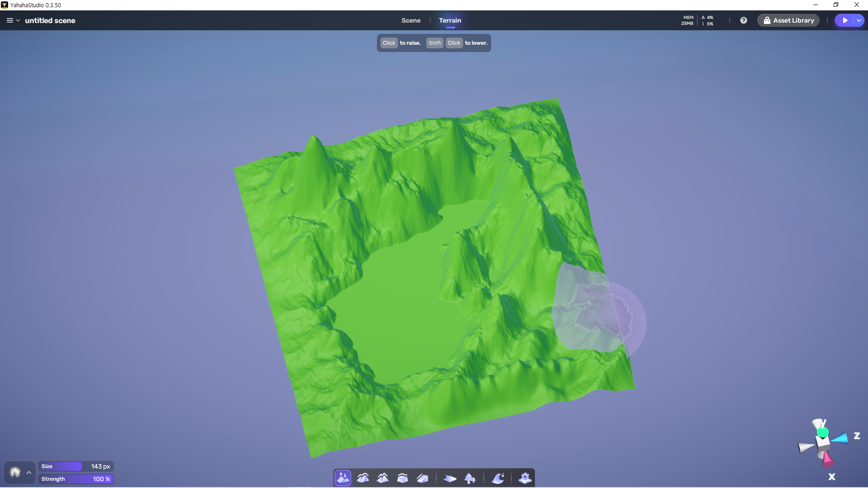Select the slope ramp terrain tool
The width and height of the screenshot is (868, 488).
pyautogui.click(x=422, y=478)
